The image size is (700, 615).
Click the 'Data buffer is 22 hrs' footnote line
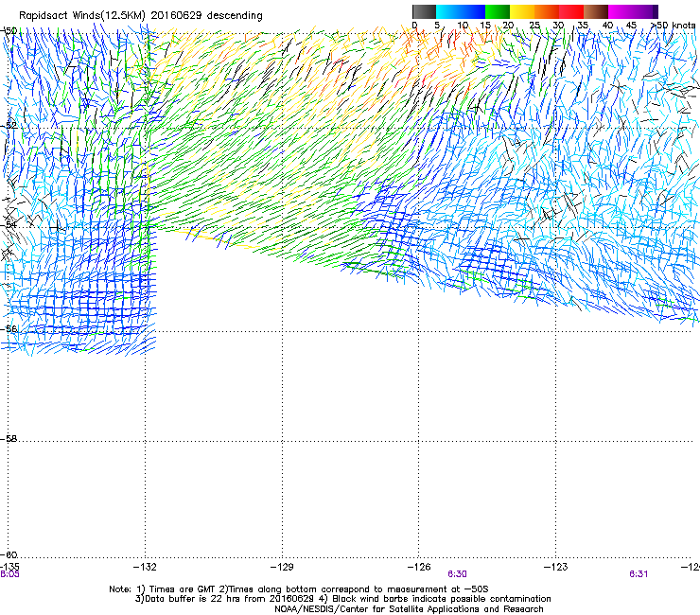click(342, 599)
